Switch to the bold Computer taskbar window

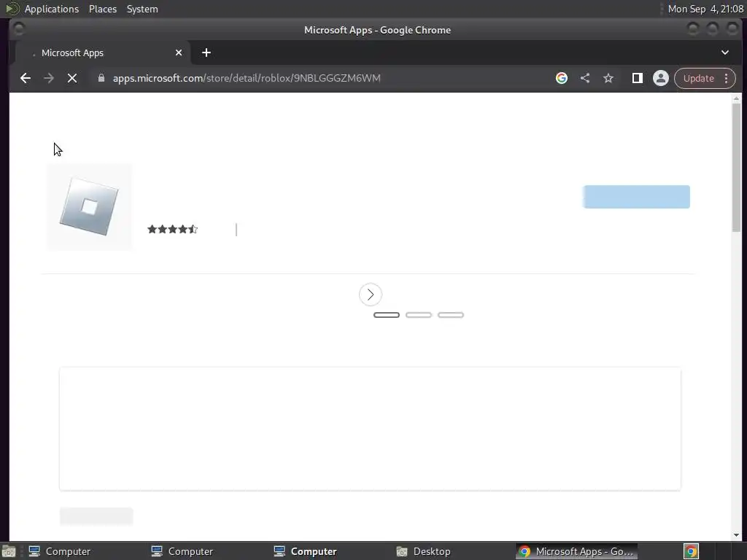[306, 551]
